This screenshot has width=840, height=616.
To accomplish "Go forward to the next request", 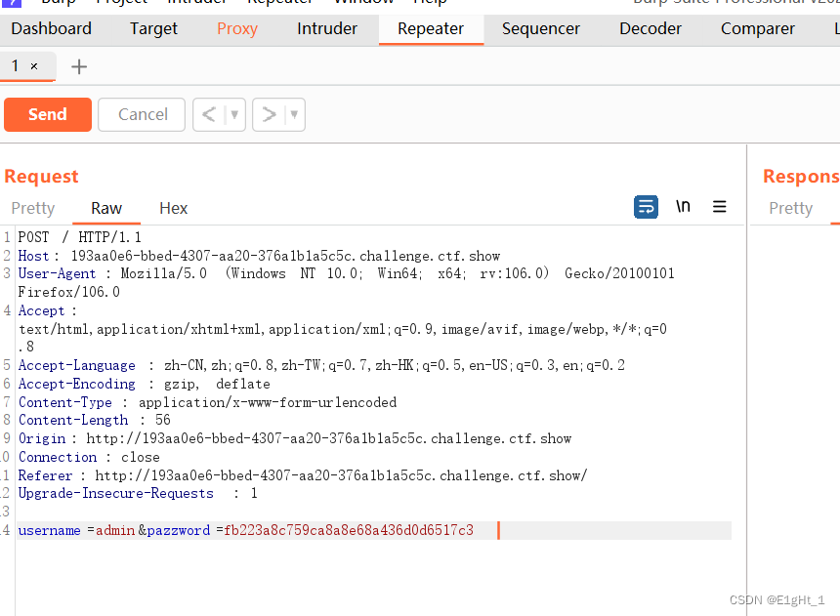I will coord(269,114).
